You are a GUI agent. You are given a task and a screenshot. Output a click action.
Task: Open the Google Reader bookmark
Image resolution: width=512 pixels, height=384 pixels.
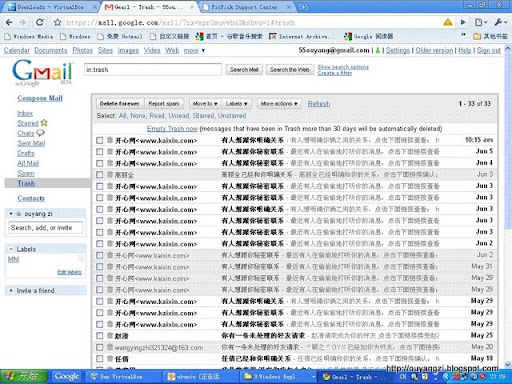tap(369, 36)
